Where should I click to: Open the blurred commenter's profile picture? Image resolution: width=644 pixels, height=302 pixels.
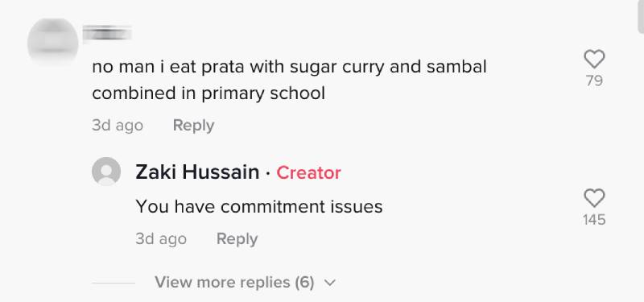[52, 42]
